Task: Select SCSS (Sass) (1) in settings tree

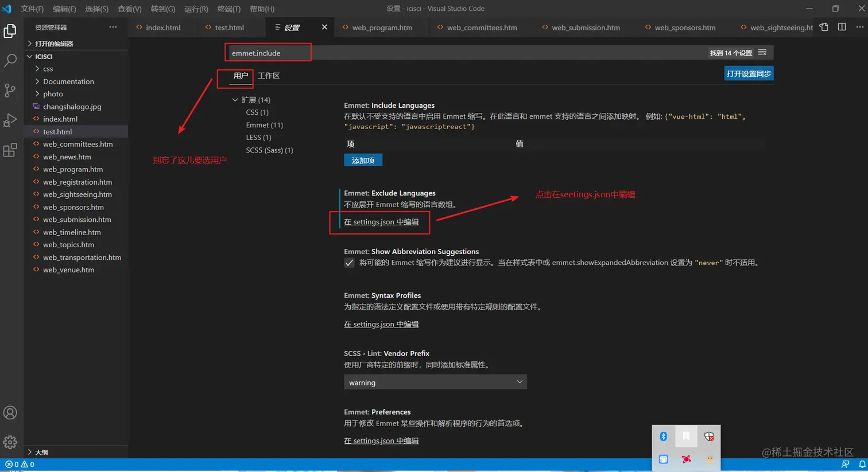Action: 269,150
